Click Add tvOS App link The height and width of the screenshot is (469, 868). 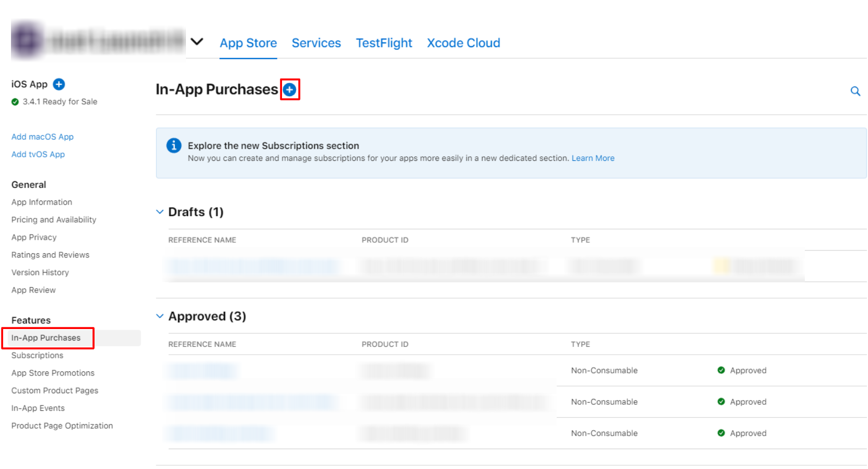point(38,155)
